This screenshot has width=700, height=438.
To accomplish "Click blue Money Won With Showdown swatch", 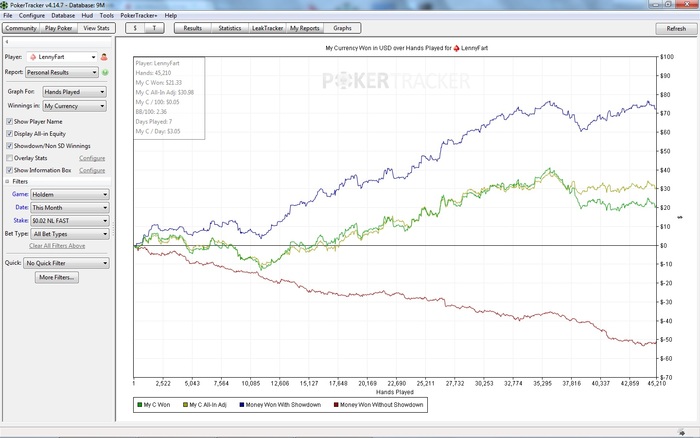I will 242,405.
